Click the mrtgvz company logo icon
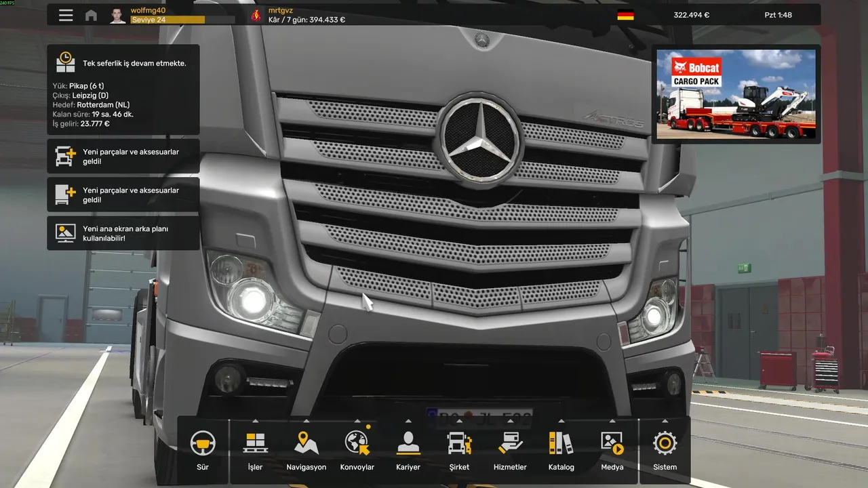This screenshot has height=488, width=868. 256,15
